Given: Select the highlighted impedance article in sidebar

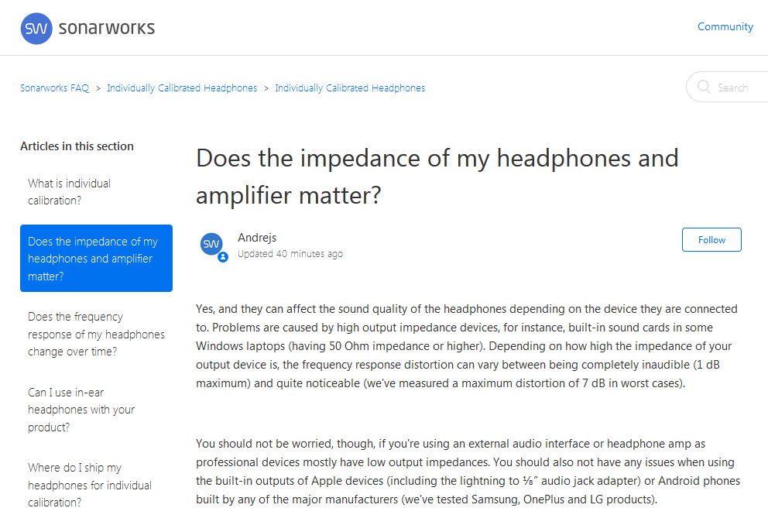Looking at the screenshot, I should point(96,259).
